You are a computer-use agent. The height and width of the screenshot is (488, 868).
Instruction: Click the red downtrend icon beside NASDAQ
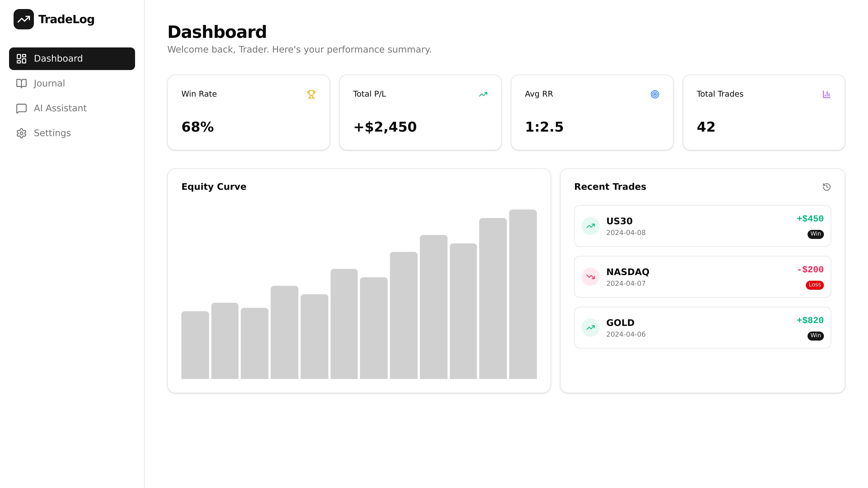[590, 277]
